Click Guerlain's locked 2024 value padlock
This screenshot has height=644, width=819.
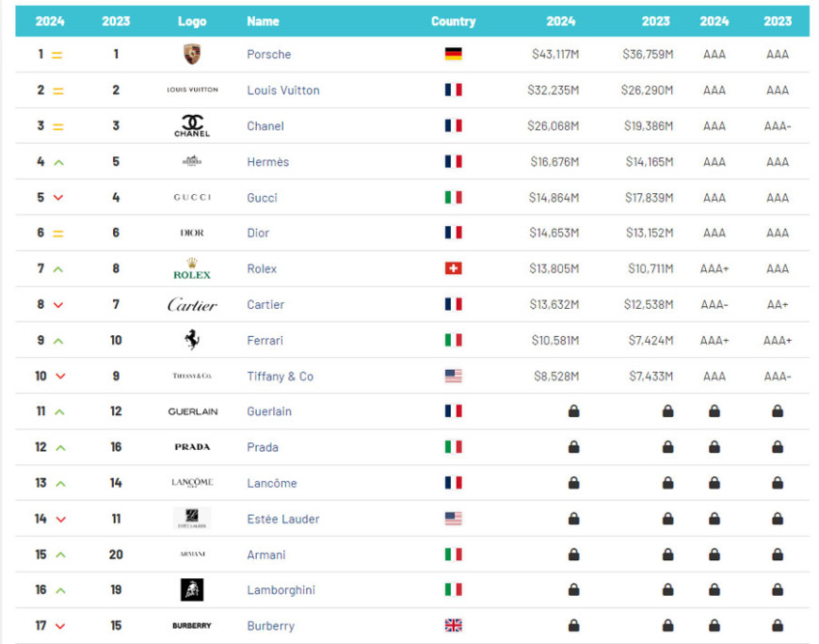pos(573,411)
